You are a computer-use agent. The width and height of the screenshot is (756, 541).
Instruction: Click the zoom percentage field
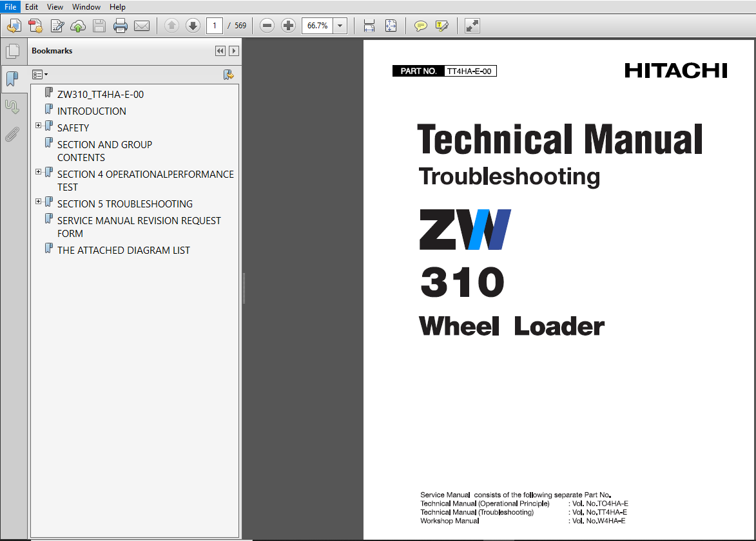pyautogui.click(x=318, y=26)
